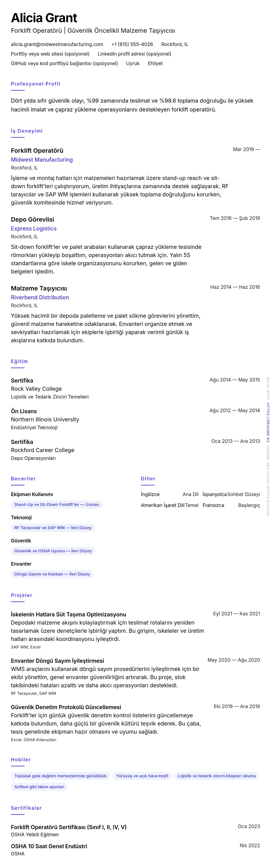Select the RF Tarayıcılar ve SAP WM chip
The height and width of the screenshot is (868, 271).
[x=53, y=527]
